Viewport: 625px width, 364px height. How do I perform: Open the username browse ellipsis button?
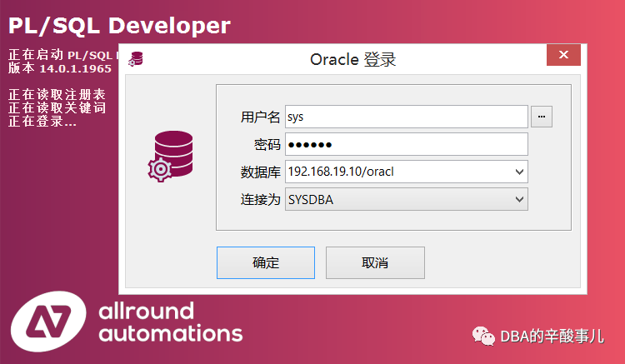(x=542, y=117)
